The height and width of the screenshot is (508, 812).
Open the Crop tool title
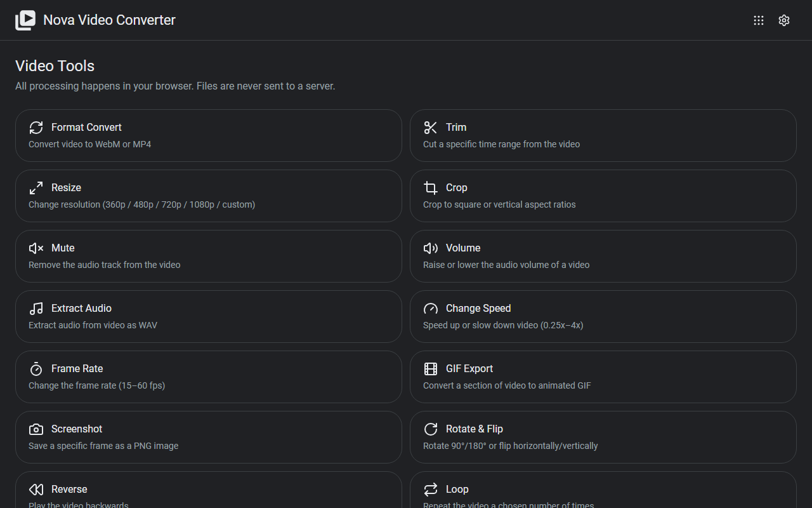pyautogui.click(x=457, y=187)
